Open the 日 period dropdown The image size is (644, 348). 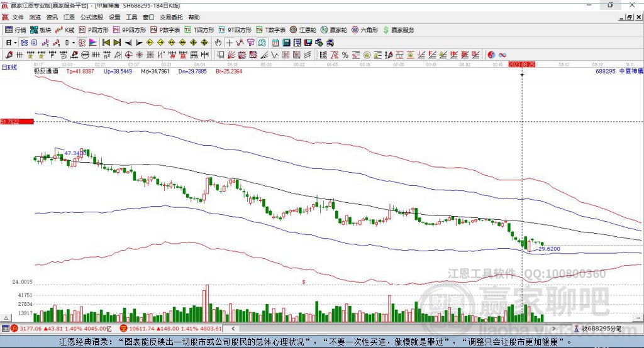(x=11, y=43)
